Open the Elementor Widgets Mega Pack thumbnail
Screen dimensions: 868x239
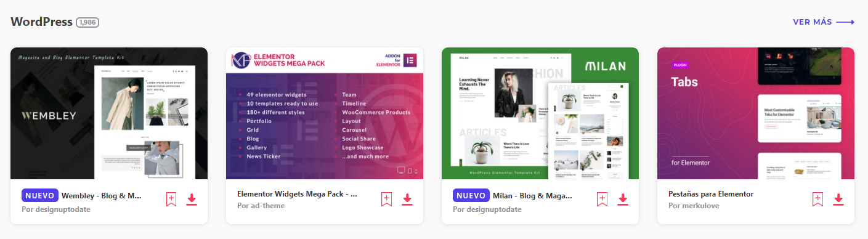click(x=325, y=113)
